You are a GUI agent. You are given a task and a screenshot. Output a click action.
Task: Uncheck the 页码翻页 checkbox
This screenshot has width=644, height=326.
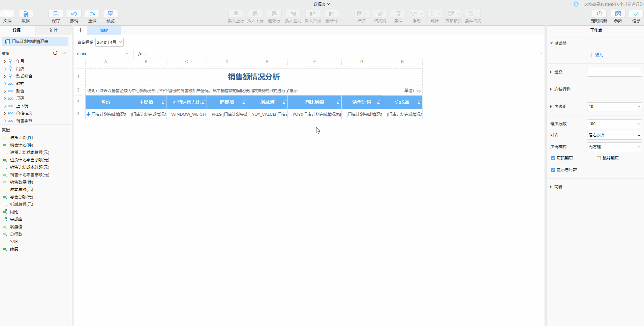pyautogui.click(x=553, y=158)
